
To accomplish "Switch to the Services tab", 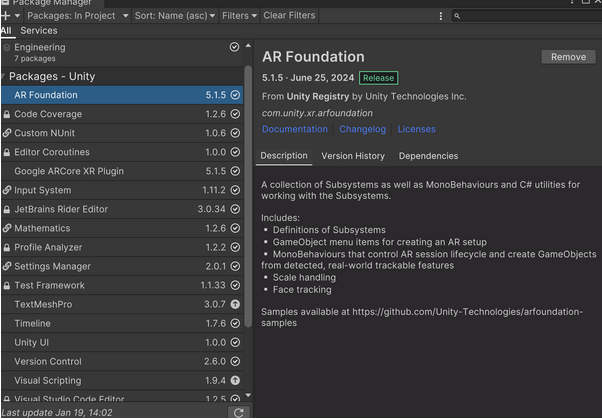I will coord(39,31).
